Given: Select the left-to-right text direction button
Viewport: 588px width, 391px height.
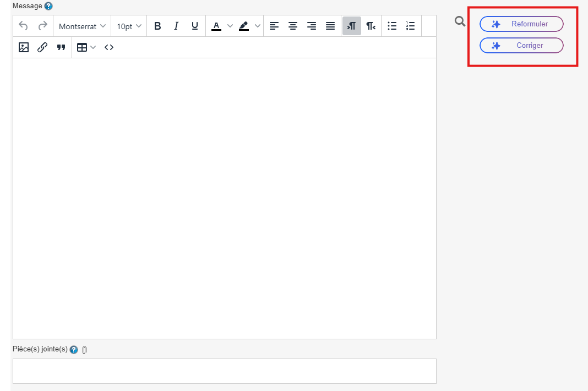Looking at the screenshot, I should pyautogui.click(x=352, y=26).
